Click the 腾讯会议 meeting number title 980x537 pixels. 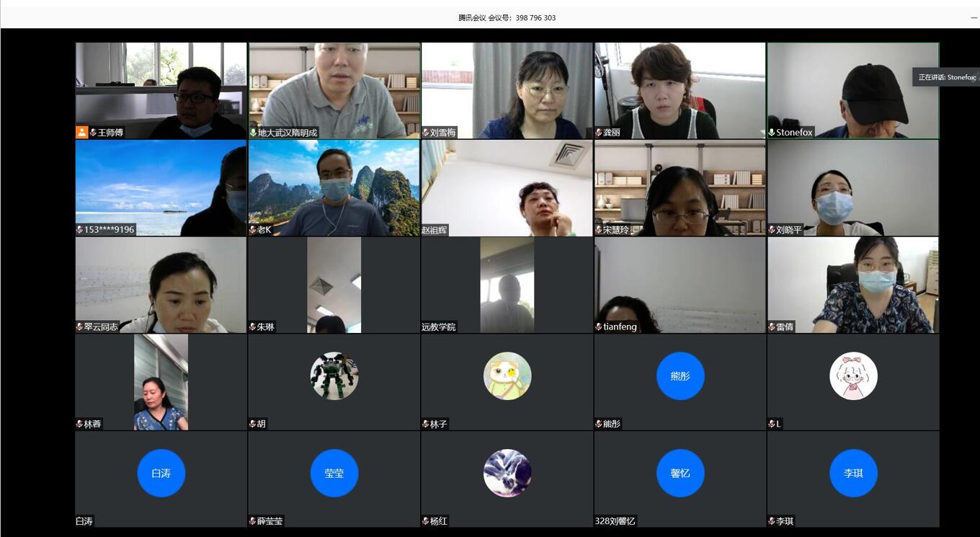(507, 18)
